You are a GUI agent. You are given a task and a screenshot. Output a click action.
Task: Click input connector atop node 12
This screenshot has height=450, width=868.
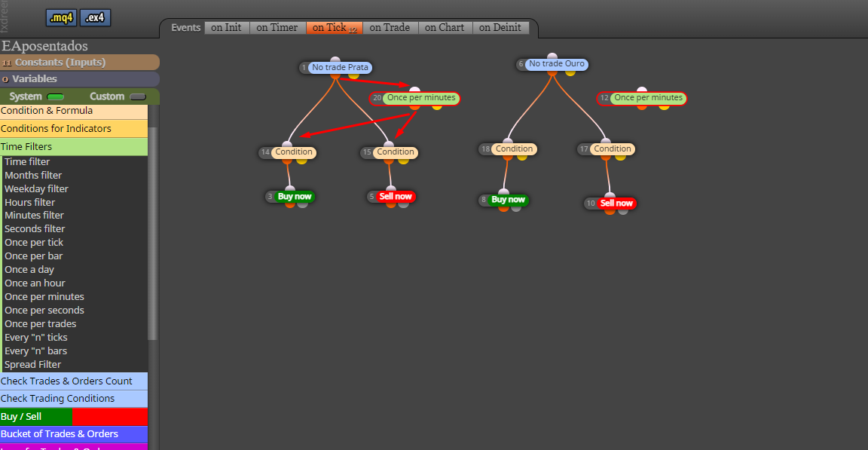tap(642, 90)
